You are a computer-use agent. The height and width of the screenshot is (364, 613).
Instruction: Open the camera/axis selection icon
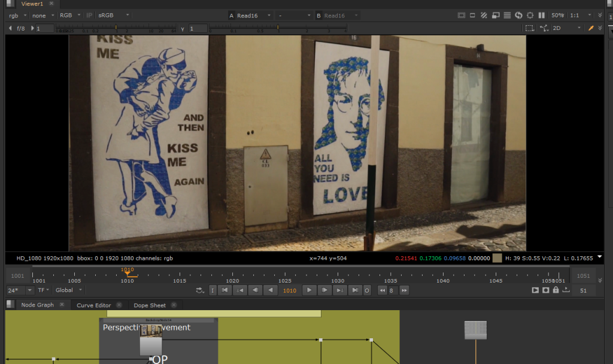point(544,28)
